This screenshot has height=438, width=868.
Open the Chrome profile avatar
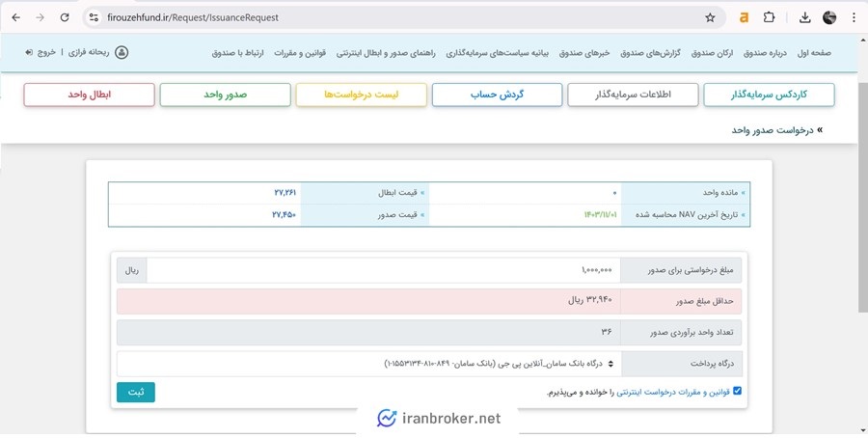tap(829, 17)
